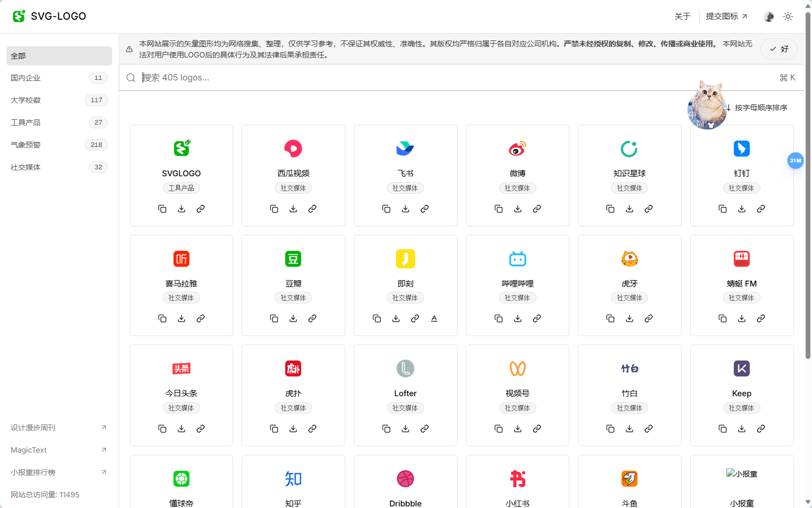The height and width of the screenshot is (508, 812).
Task: Click the wordmark icon on 即刻 card
Action: point(434,318)
